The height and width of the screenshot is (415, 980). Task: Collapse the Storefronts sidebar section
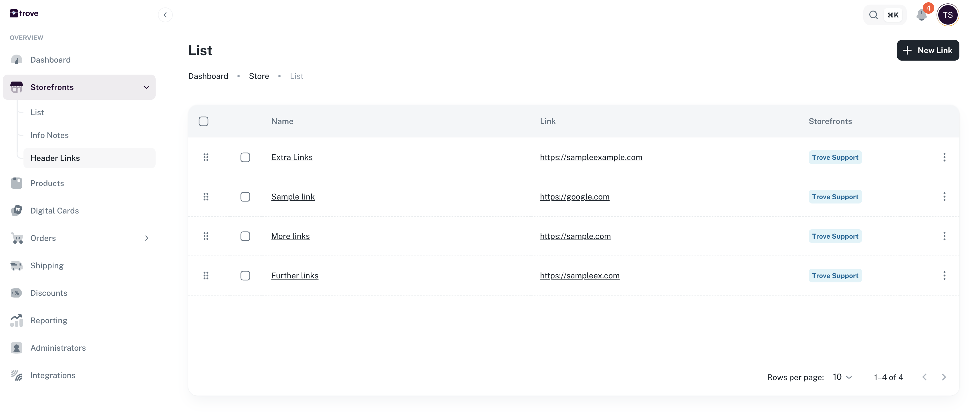click(x=146, y=87)
